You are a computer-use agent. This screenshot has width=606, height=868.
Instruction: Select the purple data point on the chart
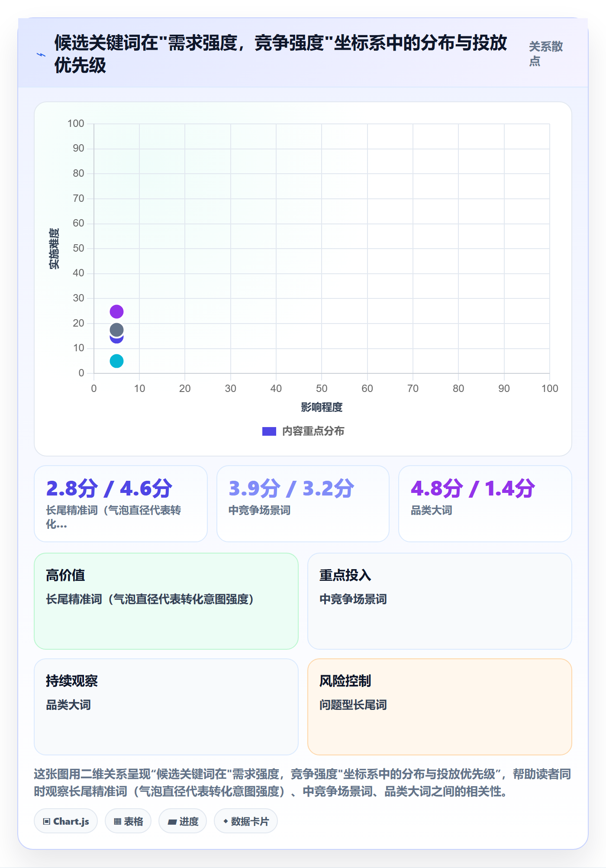pyautogui.click(x=116, y=311)
